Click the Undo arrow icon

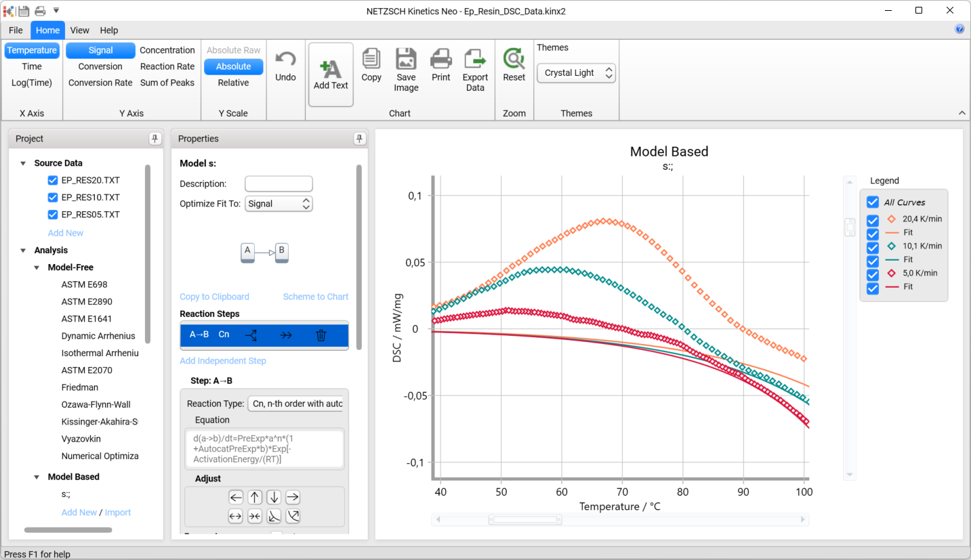click(285, 60)
